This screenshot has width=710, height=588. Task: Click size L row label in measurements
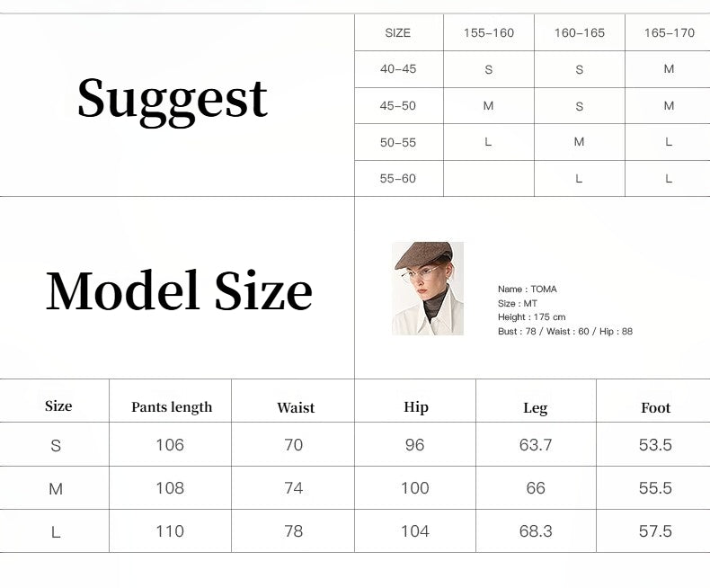(56, 532)
